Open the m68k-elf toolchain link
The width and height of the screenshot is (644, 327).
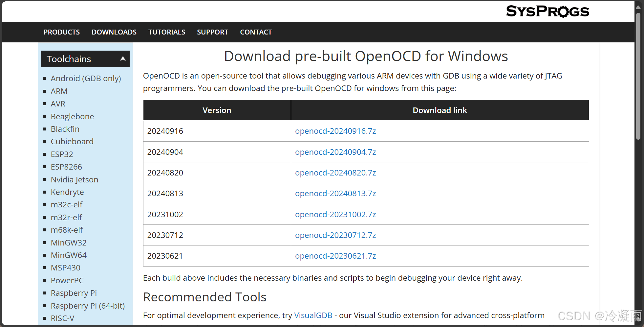click(x=67, y=230)
